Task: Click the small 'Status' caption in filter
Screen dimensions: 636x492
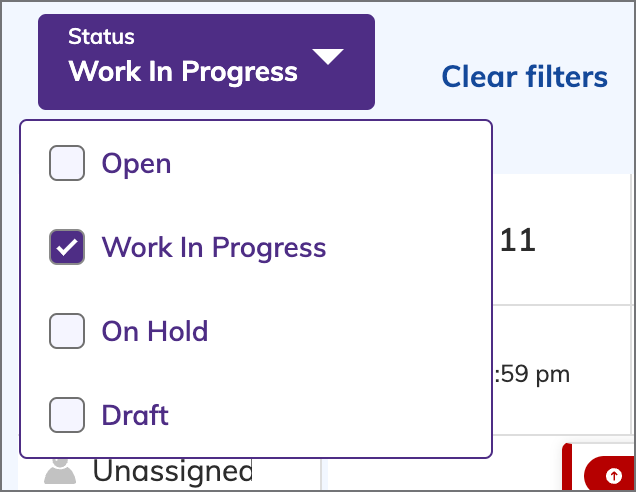Action: click(x=101, y=37)
